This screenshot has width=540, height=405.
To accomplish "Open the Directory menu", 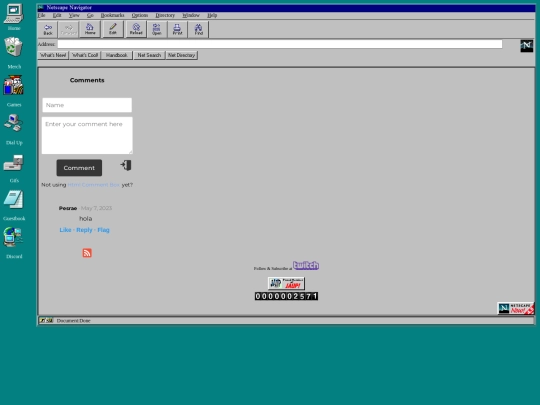I will [165, 15].
